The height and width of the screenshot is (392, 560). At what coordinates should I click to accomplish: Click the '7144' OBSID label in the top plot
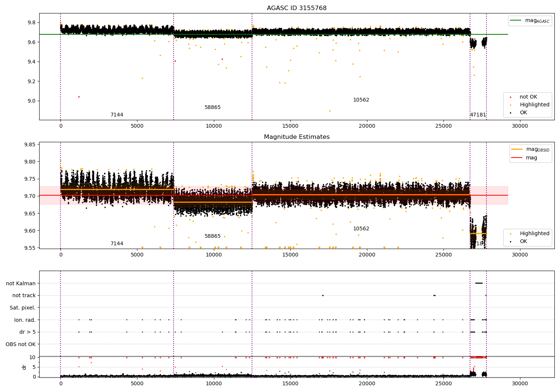[x=117, y=115]
